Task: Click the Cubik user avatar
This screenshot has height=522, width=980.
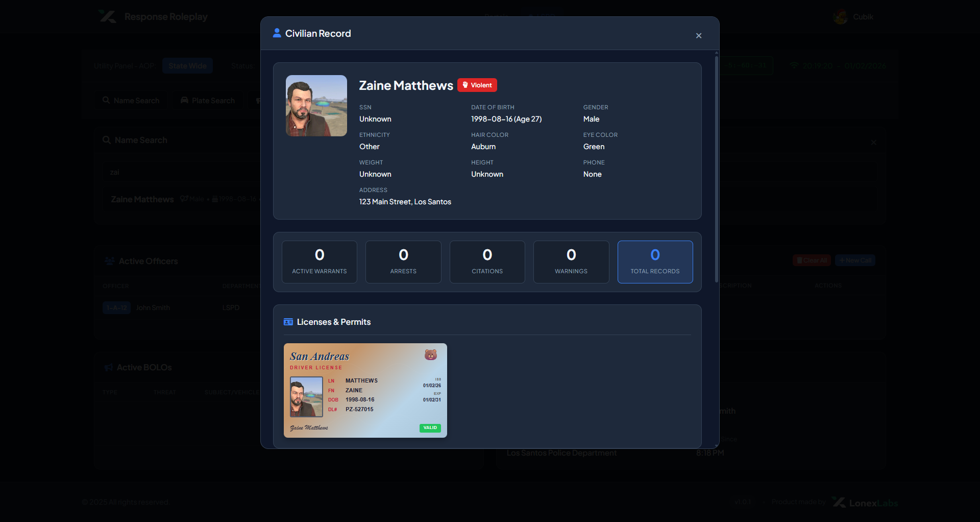Action: 840,17
